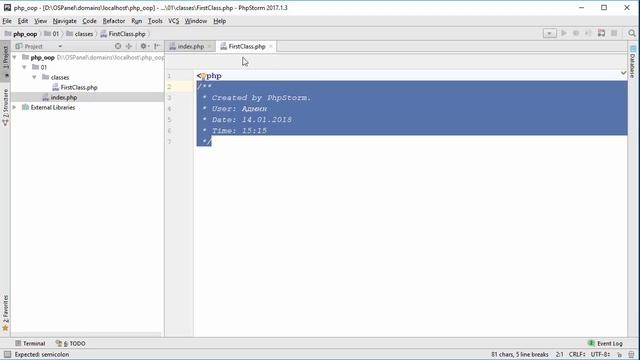Click the 2:1 caret position in status bar
The image size is (640, 360).
(559, 354)
